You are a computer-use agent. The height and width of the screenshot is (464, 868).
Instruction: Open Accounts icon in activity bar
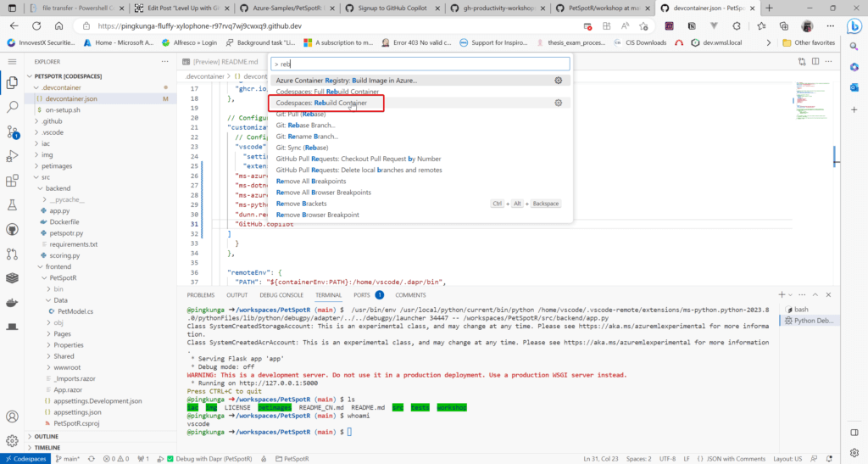(x=12, y=416)
